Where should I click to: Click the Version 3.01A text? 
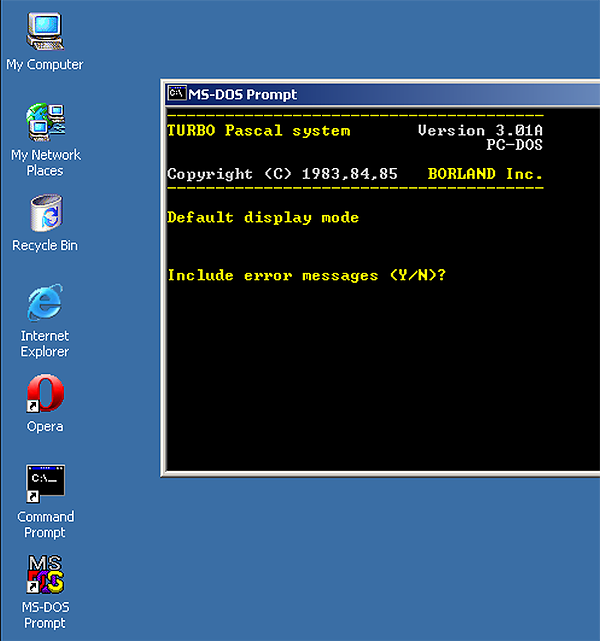pyautogui.click(x=480, y=130)
